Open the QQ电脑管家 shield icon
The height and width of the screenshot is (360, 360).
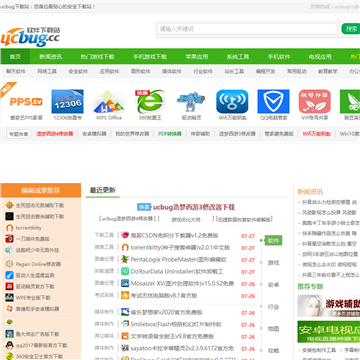point(273,101)
